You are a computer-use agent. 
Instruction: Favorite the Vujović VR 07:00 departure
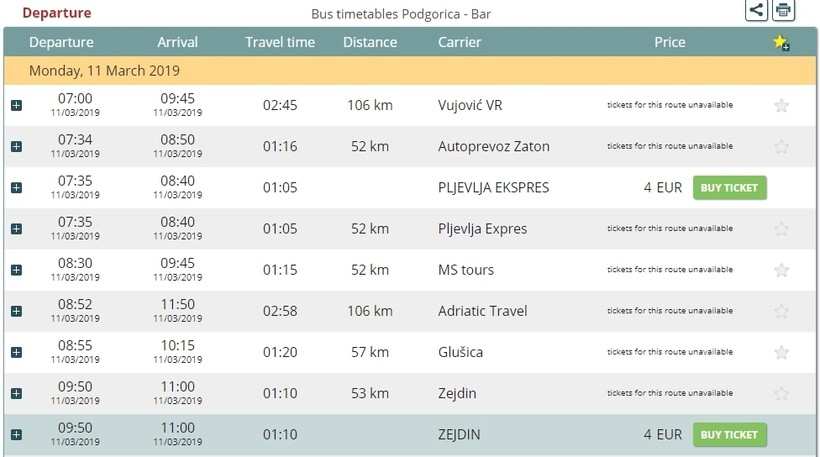[x=781, y=105]
